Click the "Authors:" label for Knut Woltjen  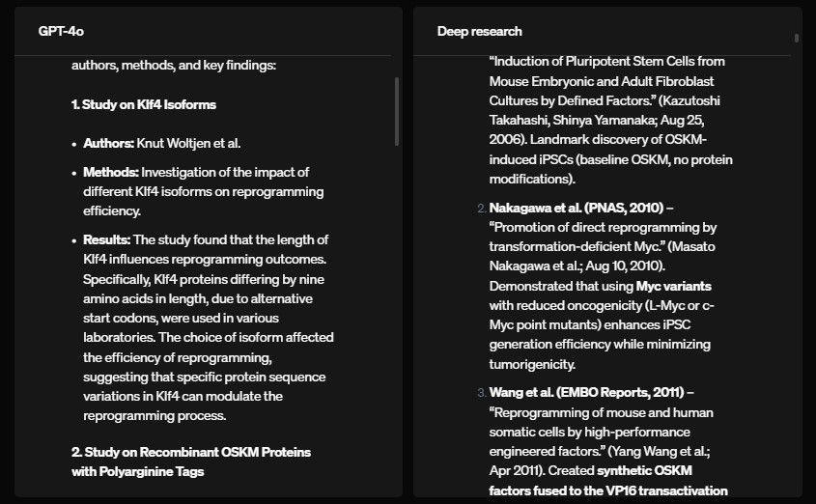[x=109, y=143]
